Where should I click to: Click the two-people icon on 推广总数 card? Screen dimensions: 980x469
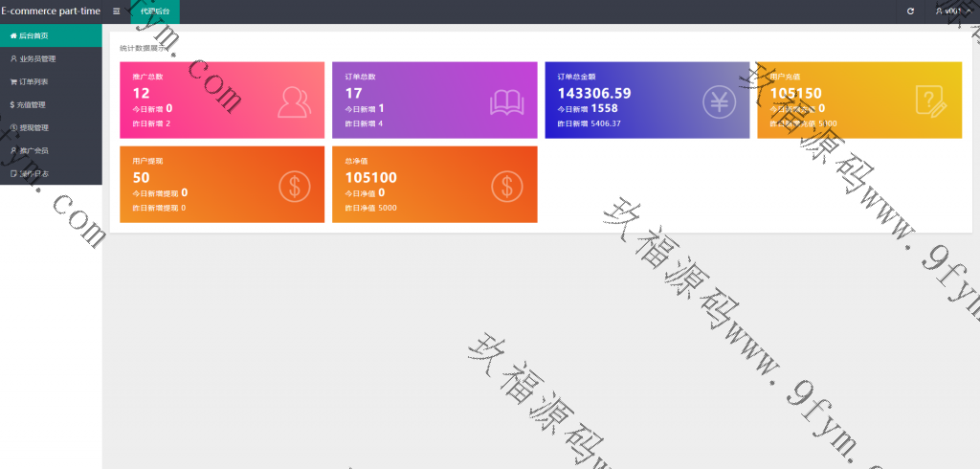tap(294, 101)
